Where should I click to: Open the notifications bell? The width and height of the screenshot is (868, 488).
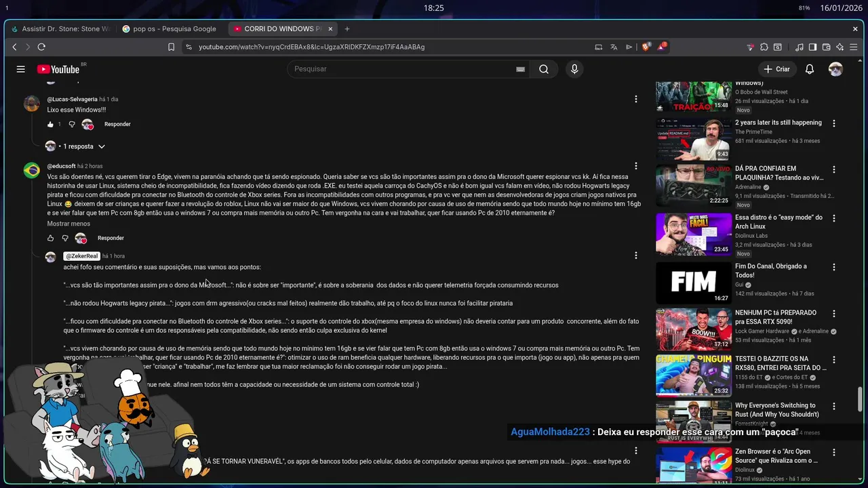[x=810, y=69]
